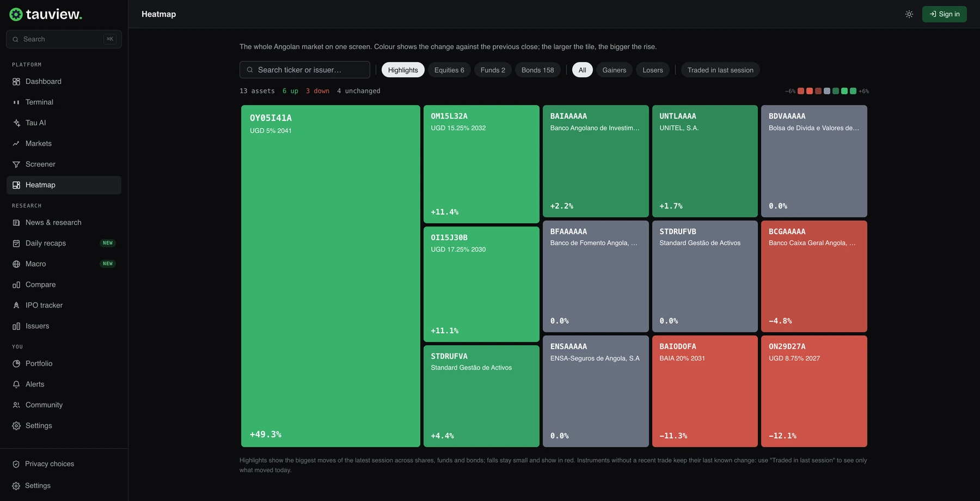Viewport: 980px width, 501px height.
Task: Click the Search ticker or issuer field
Action: [305, 70]
